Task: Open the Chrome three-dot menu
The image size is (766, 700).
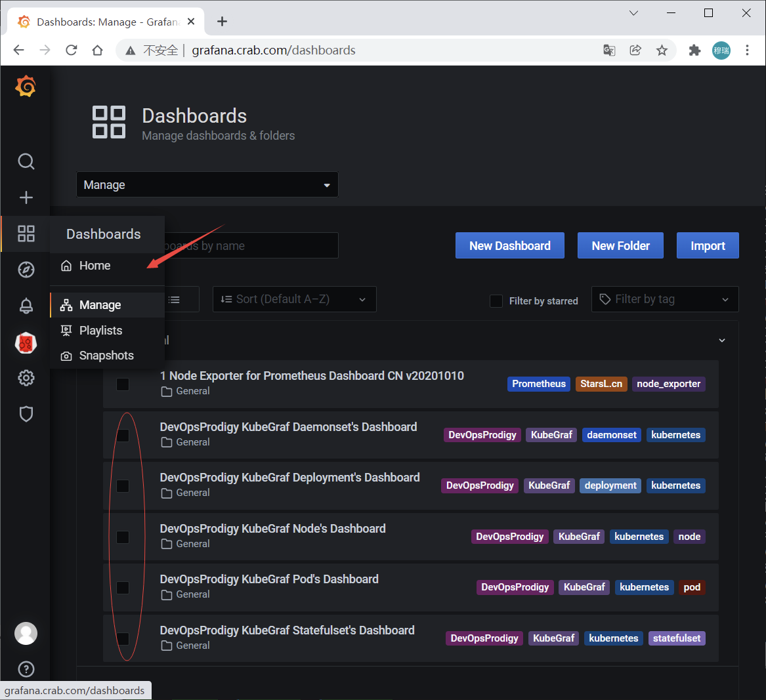Action: (x=747, y=50)
